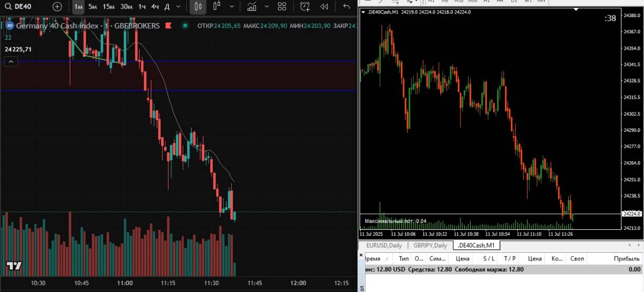The height and width of the screenshot is (292, 644).
Task: Click the red flag icon by GBEBROKERS
Action: [x=168, y=26]
